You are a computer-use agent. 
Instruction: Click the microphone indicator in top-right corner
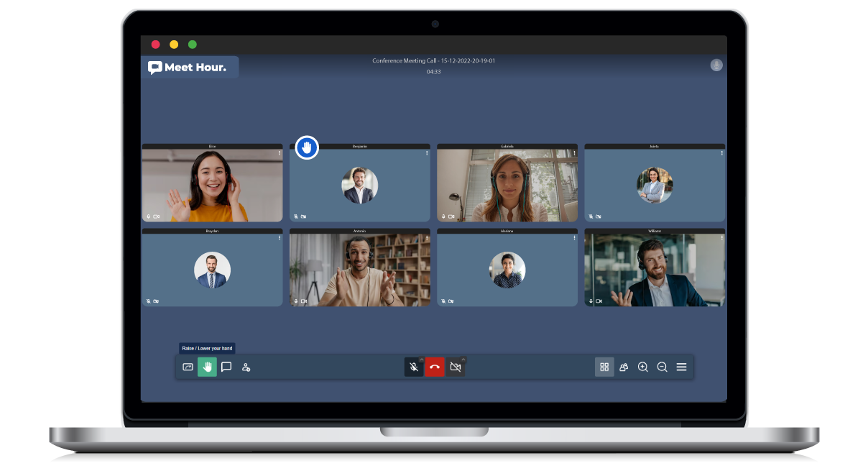[716, 65]
